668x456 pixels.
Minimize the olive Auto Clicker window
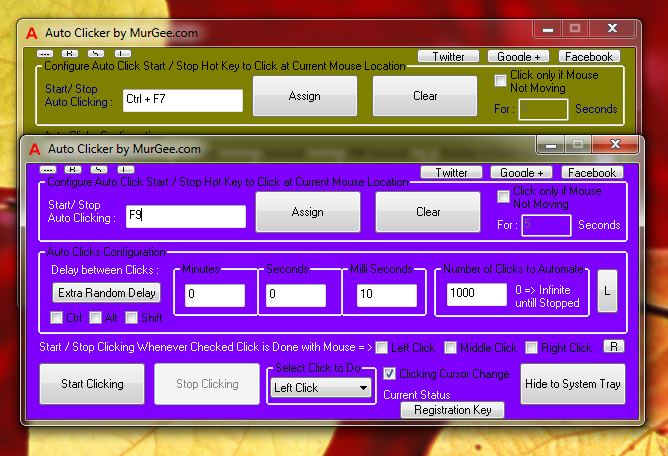[x=548, y=29]
